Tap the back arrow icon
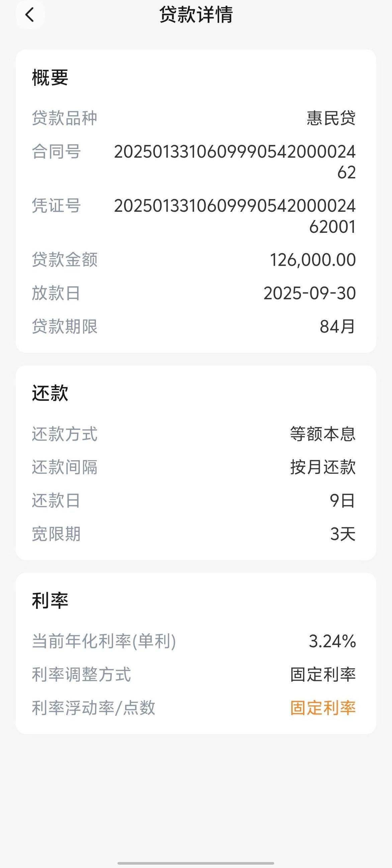This screenshot has width=392, height=868. coord(30,15)
